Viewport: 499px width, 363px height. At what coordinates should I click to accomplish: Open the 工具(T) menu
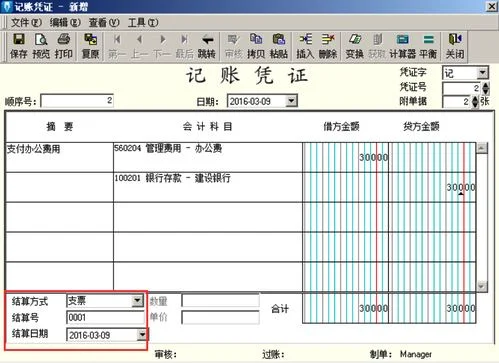point(143,23)
